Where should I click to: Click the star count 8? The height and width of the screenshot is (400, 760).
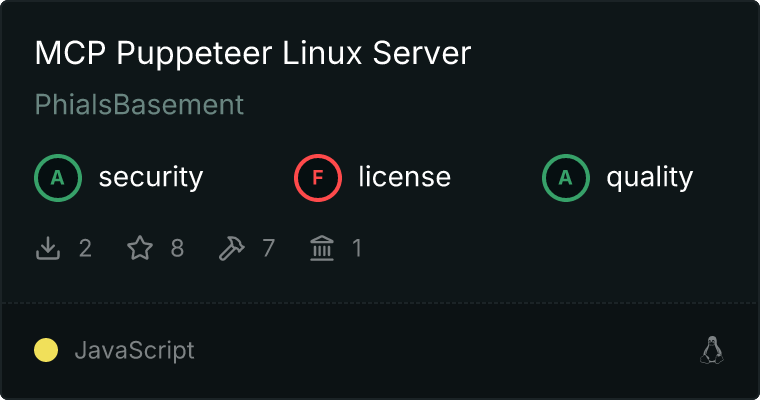coord(177,248)
